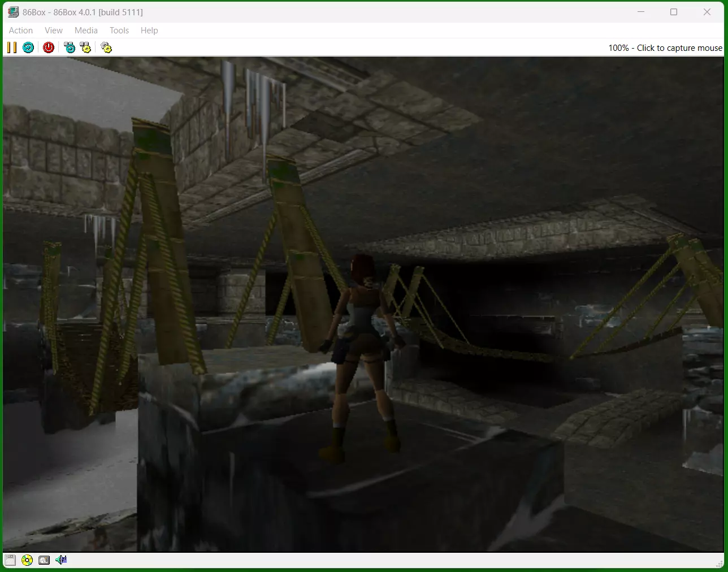This screenshot has width=728, height=572.
Task: Pause the emulated machine
Action: [12, 47]
